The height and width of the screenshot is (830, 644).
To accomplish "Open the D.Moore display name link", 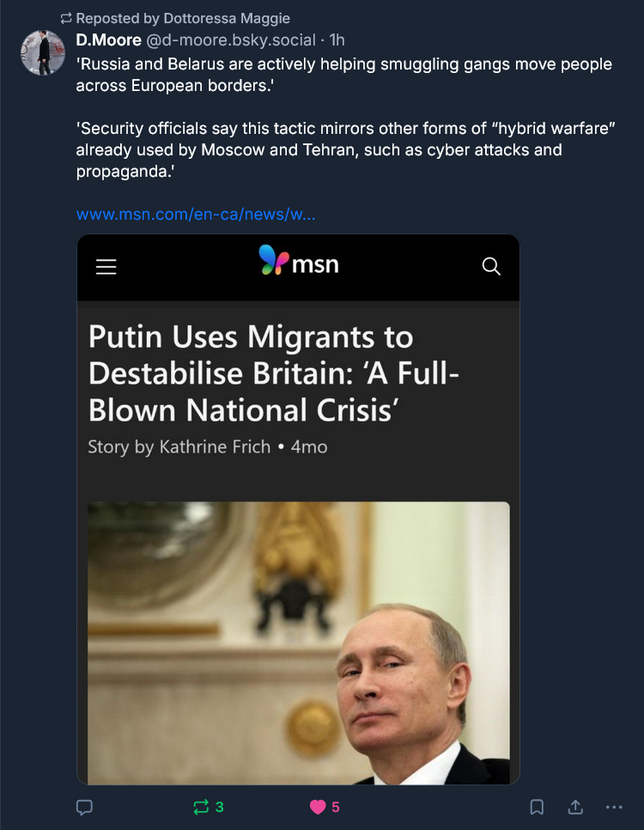I will pos(108,40).
